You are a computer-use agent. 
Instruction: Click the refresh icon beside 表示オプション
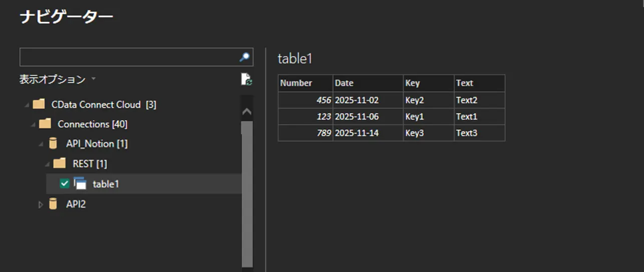tap(246, 79)
